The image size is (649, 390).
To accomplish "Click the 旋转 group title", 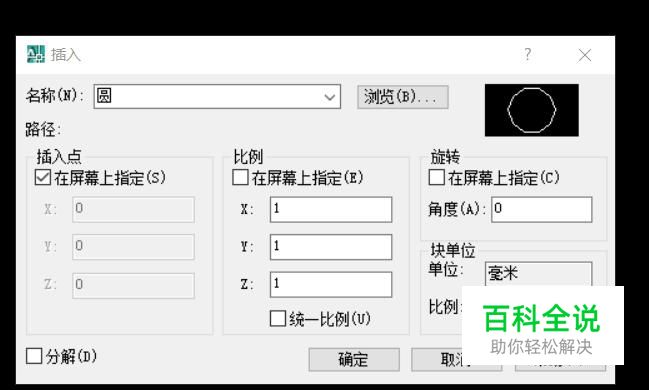I will click(x=445, y=157).
